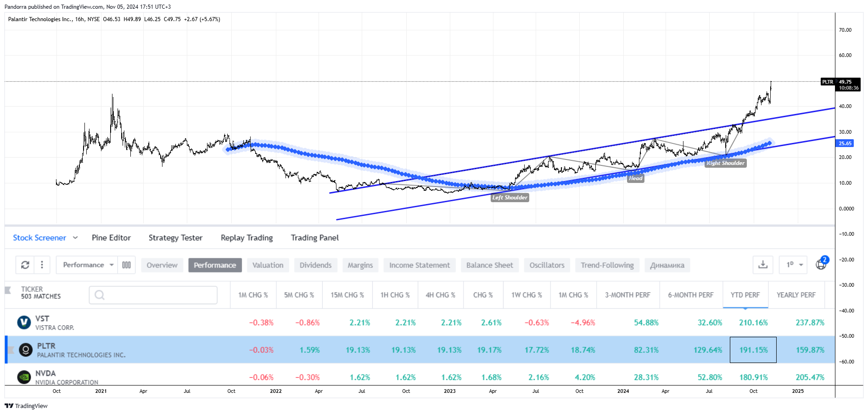Image resolution: width=868 pixels, height=414 pixels.
Task: Click the PLTR 49.75 price tag
Action: [840, 85]
